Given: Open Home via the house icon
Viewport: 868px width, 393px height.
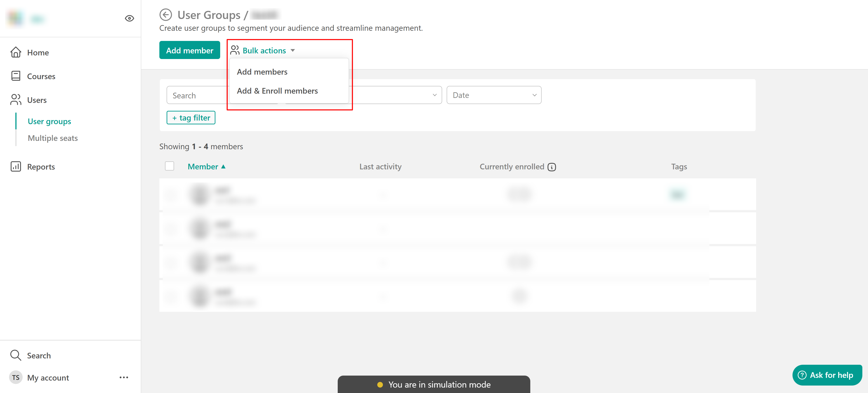Looking at the screenshot, I should [16, 53].
